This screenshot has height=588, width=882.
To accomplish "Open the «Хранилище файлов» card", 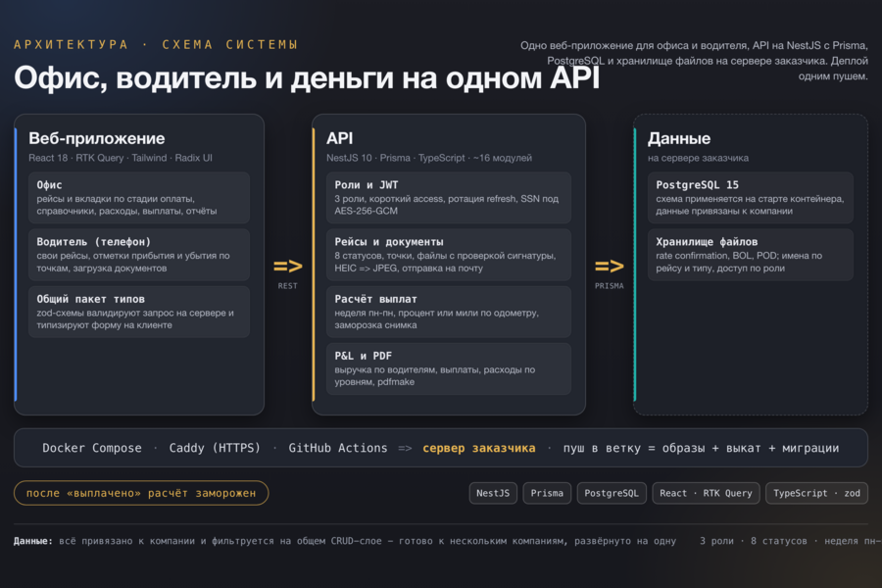I will pyautogui.click(x=751, y=255).
